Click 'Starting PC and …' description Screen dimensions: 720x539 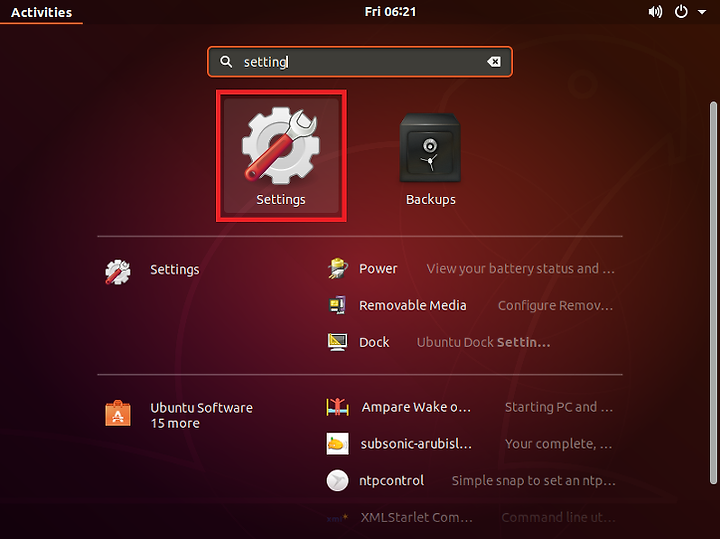point(559,407)
